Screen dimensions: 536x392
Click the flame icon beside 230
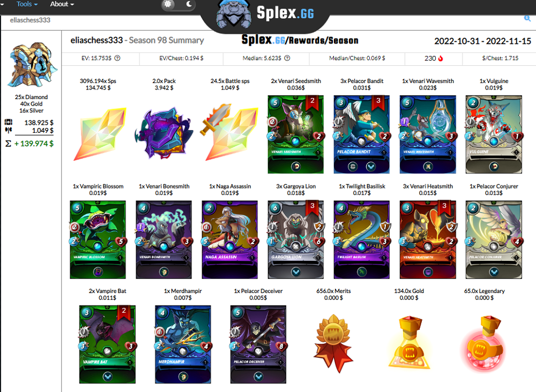(x=441, y=58)
